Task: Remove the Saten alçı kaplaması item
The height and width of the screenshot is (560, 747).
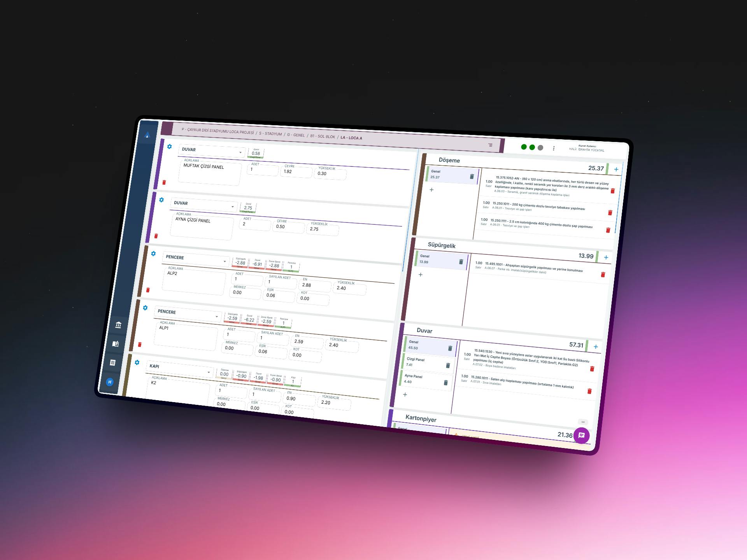Action: [x=589, y=392]
